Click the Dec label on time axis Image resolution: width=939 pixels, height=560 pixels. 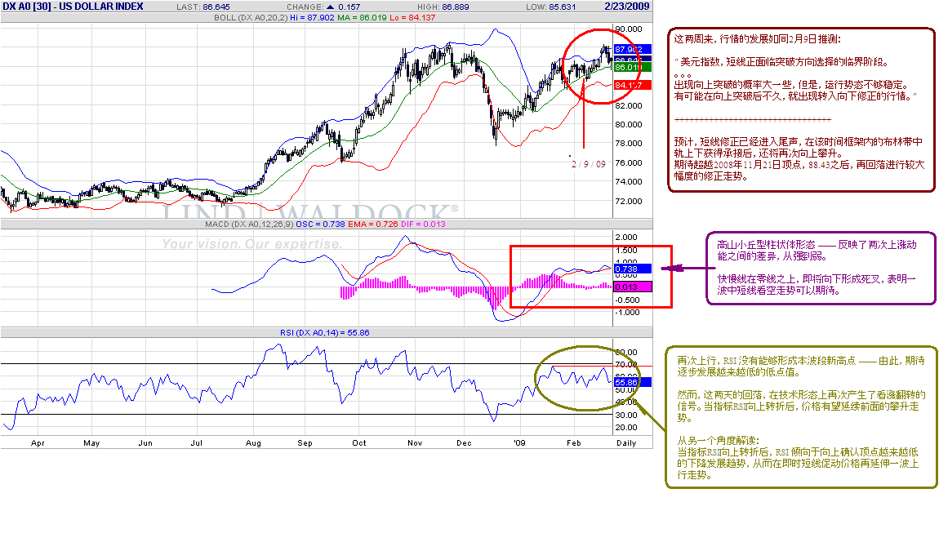click(464, 443)
